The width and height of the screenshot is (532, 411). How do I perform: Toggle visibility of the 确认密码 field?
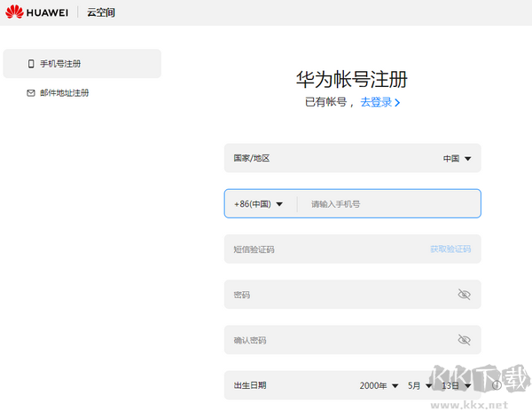click(464, 340)
